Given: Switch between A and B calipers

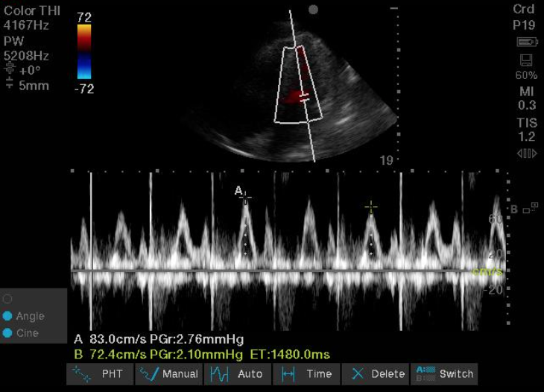Looking at the screenshot, I should (444, 374).
